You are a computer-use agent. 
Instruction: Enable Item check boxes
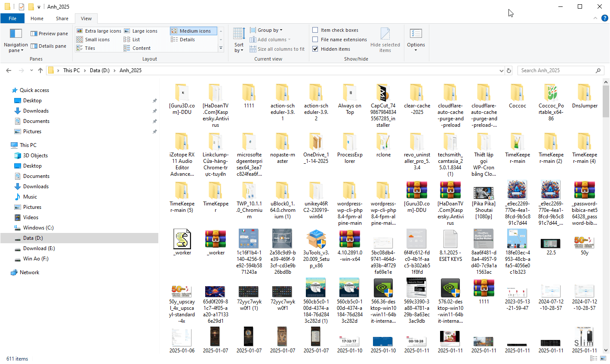pyautogui.click(x=336, y=30)
